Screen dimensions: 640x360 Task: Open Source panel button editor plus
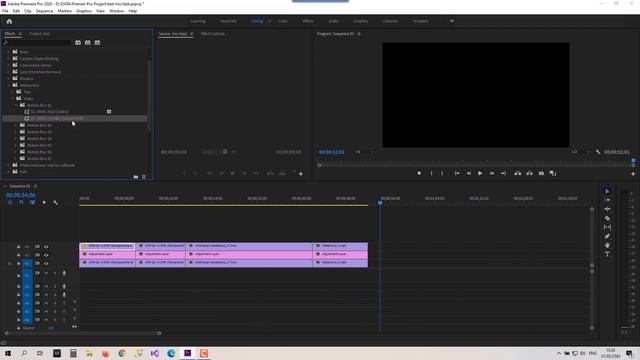[301, 173]
